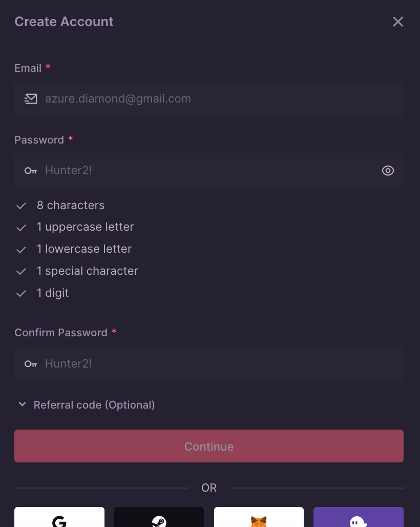The image size is (420, 527).
Task: Toggle password visibility eye icon
Action: pyautogui.click(x=388, y=171)
